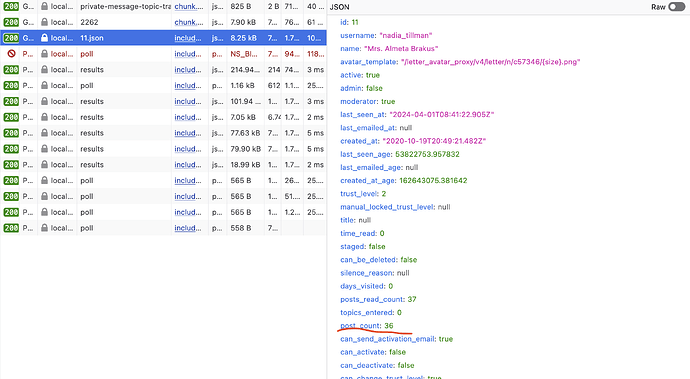Click the can_send_activation_email key
Image resolution: width=690 pixels, height=379 pixels.
[388, 339]
